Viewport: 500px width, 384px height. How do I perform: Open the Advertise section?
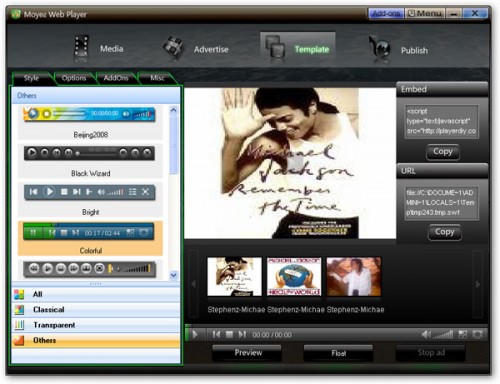click(x=196, y=49)
